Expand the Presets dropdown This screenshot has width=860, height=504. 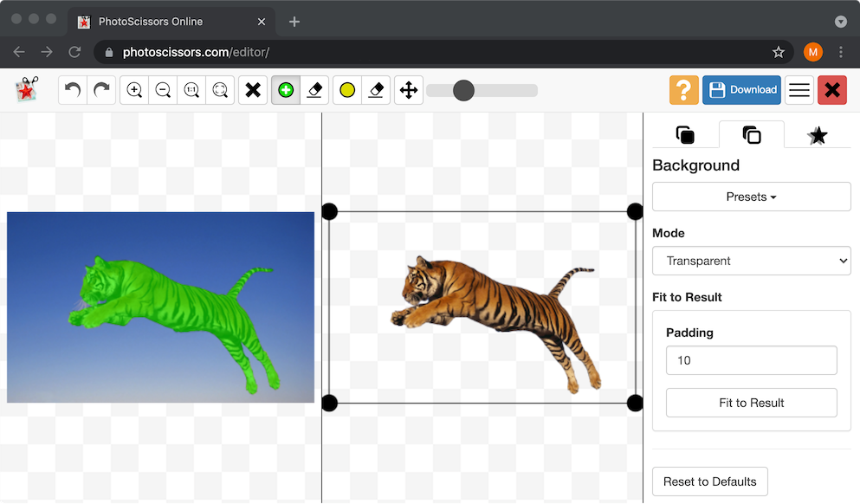751,197
